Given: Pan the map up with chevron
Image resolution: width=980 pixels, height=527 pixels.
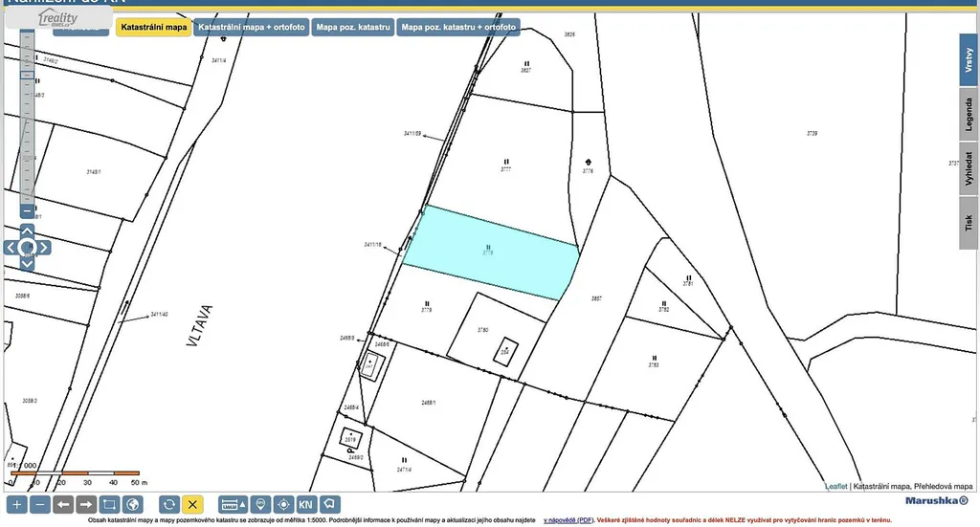Looking at the screenshot, I should (27, 231).
